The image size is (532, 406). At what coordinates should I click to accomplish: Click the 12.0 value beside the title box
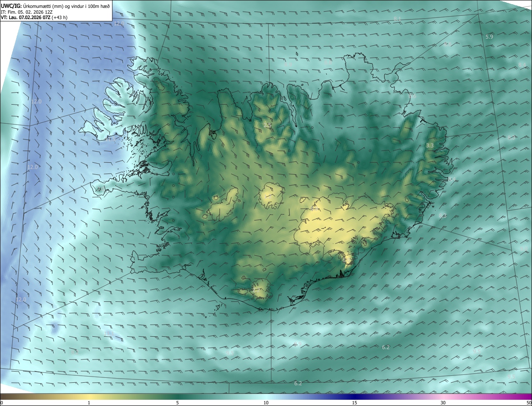point(119,24)
